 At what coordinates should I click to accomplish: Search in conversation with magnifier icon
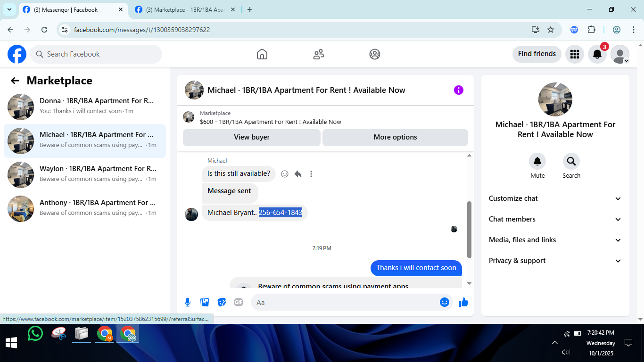coord(571,162)
